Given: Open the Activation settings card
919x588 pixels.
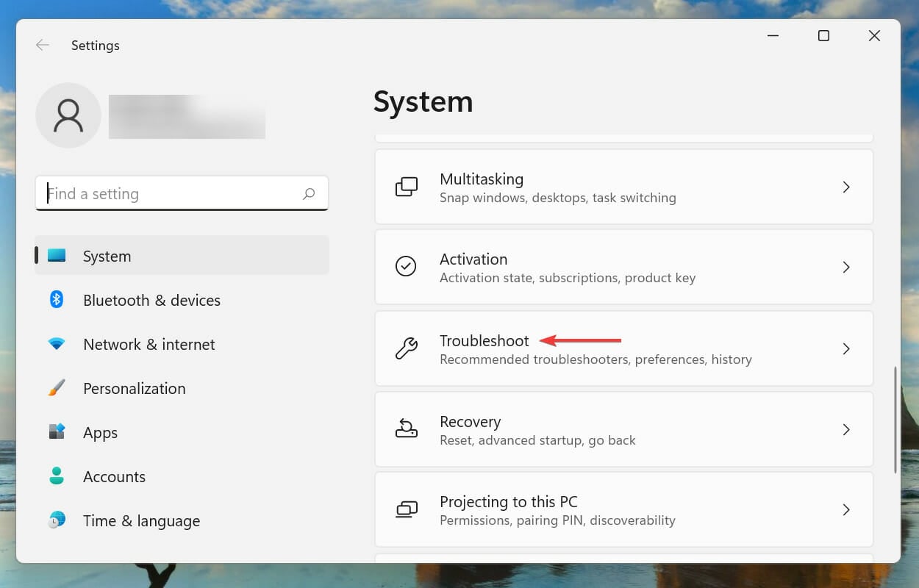Looking at the screenshot, I should coord(624,267).
